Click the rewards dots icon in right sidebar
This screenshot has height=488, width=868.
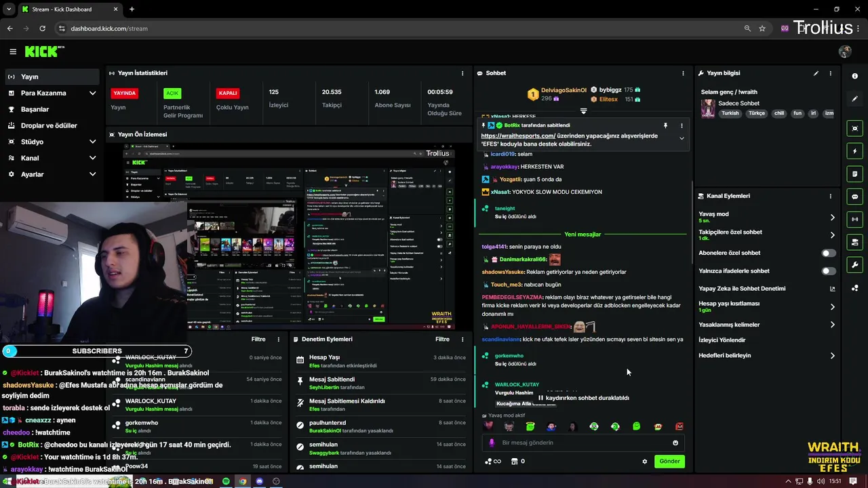tap(854, 288)
